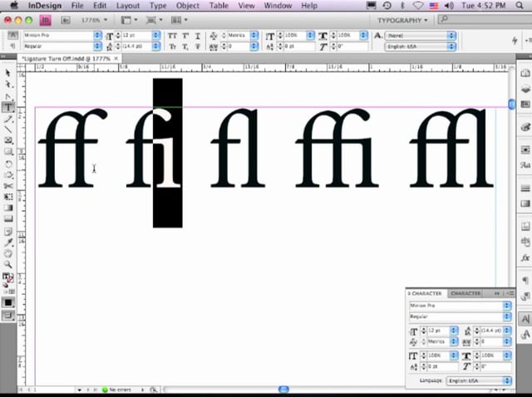This screenshot has width=532, height=397.
Task: Select the Scissors tool
Action: (8, 186)
